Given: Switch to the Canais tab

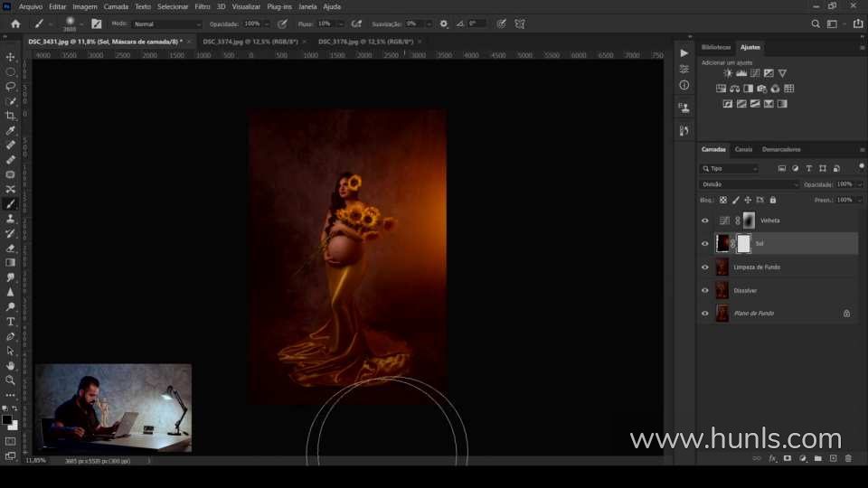Looking at the screenshot, I should tap(743, 149).
